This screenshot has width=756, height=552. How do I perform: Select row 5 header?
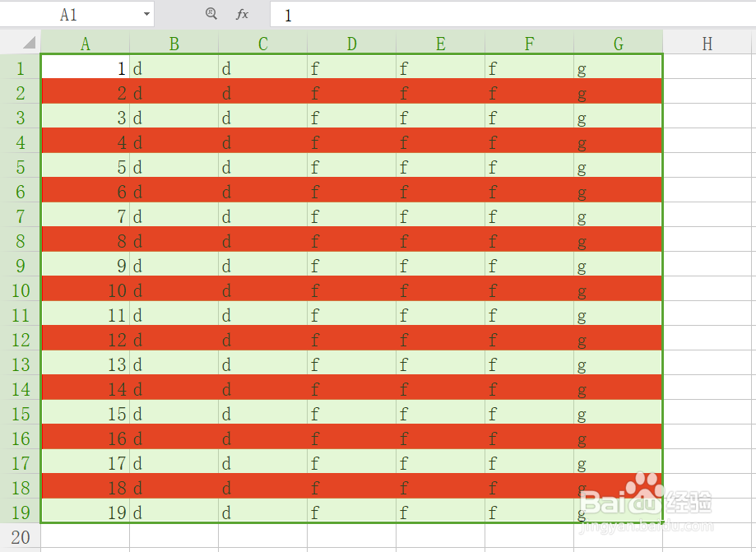tap(21, 165)
